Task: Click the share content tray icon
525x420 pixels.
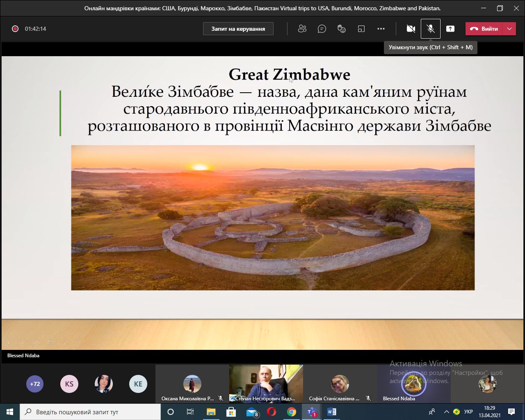Action: coord(450,29)
